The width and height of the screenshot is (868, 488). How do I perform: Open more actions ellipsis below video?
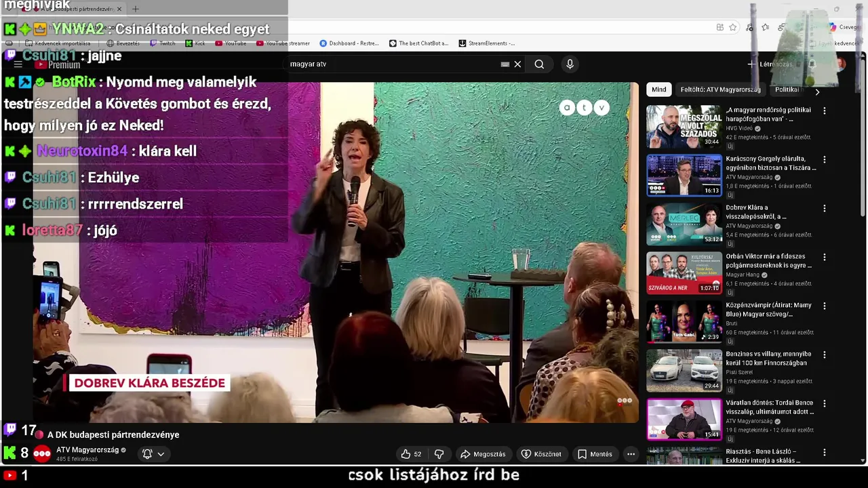[631, 454]
